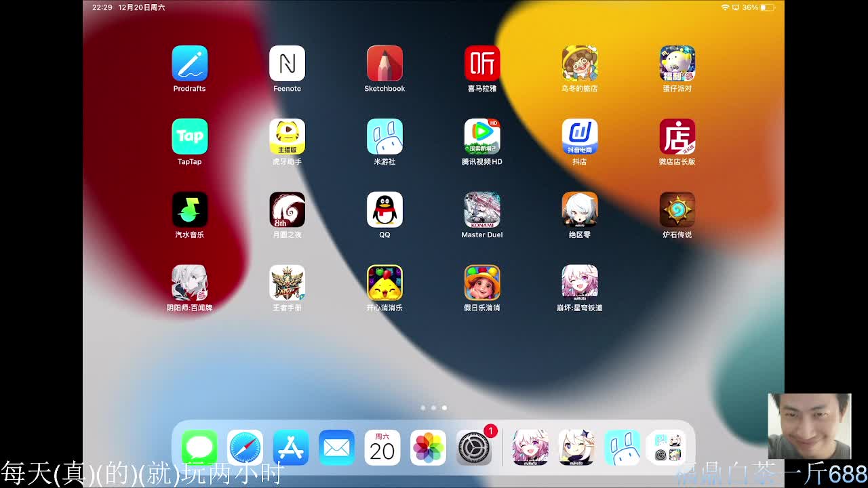
Task: Open the Prodrafts app
Action: tap(189, 64)
